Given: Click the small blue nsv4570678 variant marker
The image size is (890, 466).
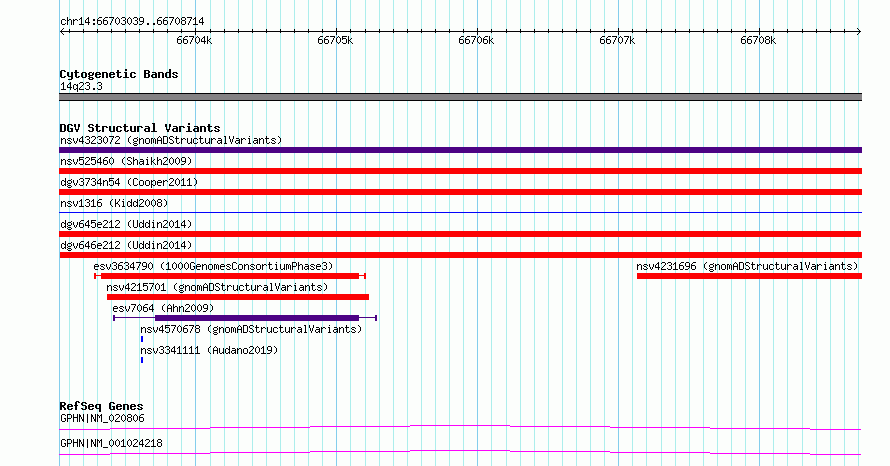Looking at the screenshot, I should pyautogui.click(x=142, y=339).
